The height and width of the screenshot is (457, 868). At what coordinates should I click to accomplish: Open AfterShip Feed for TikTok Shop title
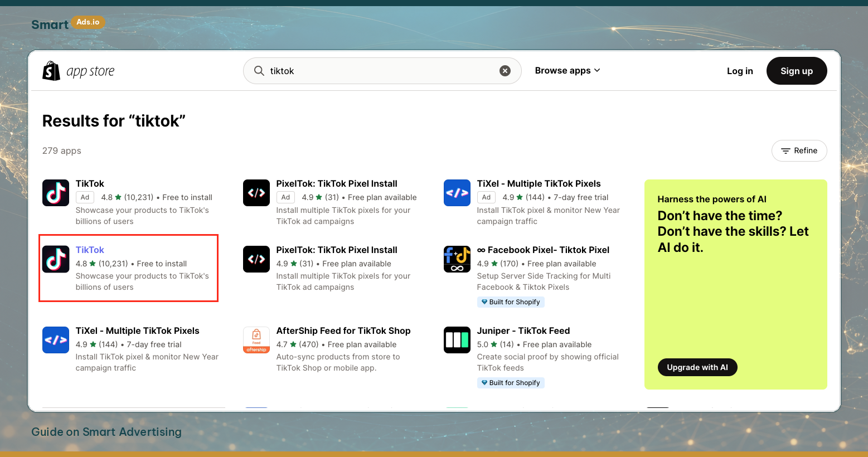[343, 331]
